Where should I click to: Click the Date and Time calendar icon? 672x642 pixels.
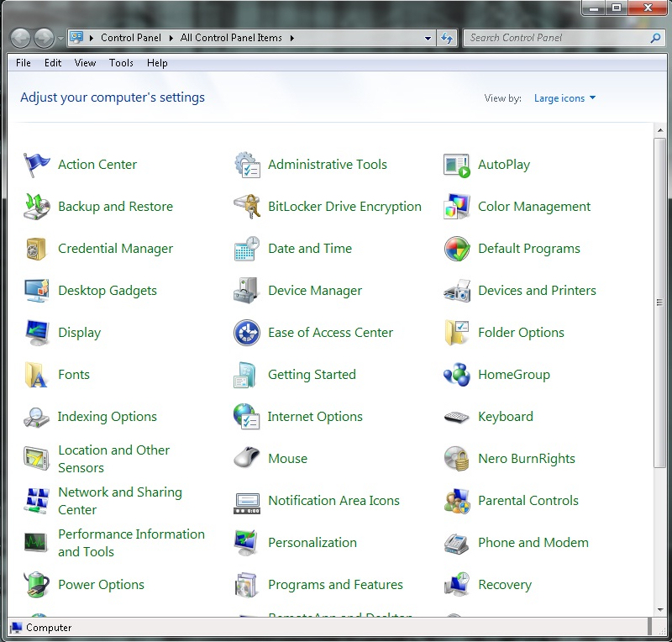[x=247, y=248]
